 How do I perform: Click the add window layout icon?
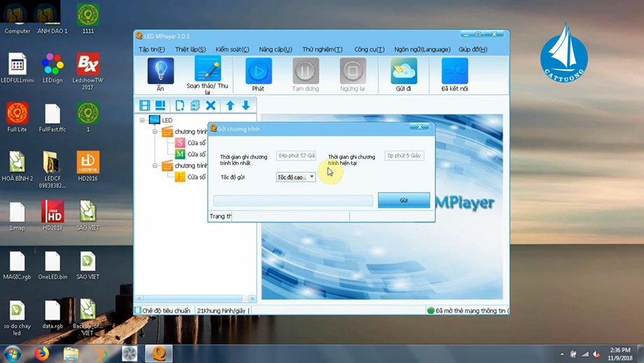[x=160, y=105]
